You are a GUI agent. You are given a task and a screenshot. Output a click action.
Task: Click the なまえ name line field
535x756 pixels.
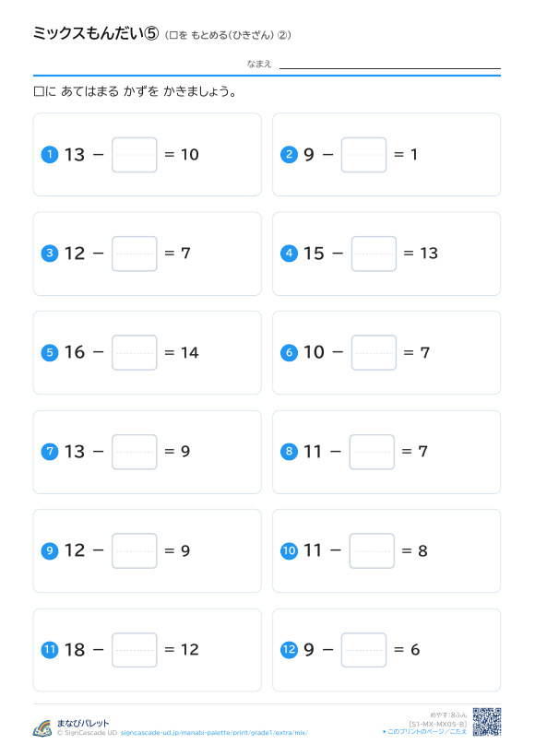(x=390, y=64)
